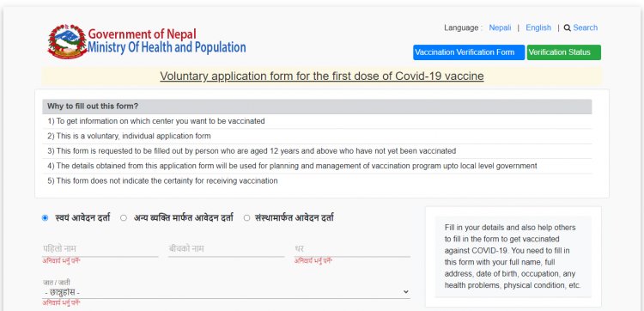This screenshot has width=644, height=311.
Task: Select the 'This form does not indicate' row
Action: point(317,180)
